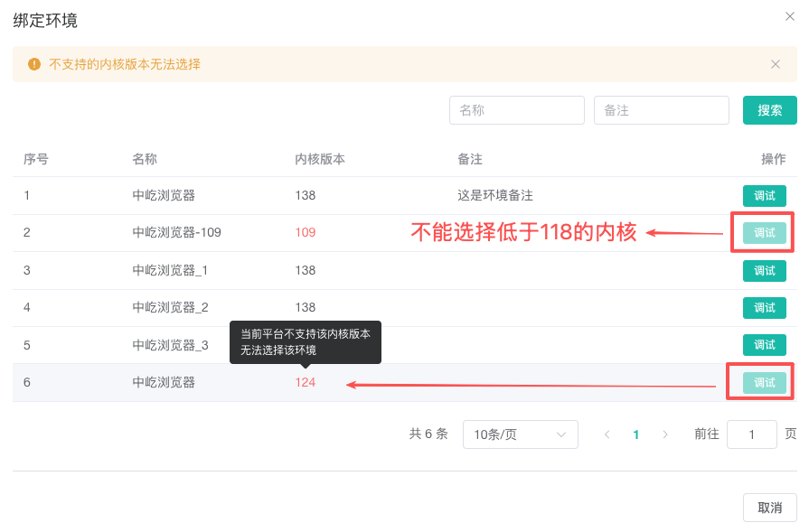Click the 序号 column header
Image resolution: width=809 pixels, height=532 pixels.
click(36, 159)
